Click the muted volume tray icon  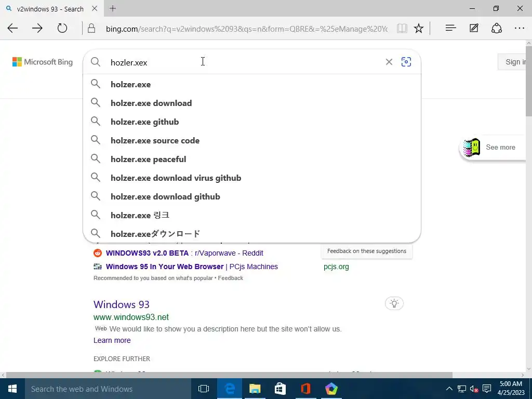tap(474, 389)
